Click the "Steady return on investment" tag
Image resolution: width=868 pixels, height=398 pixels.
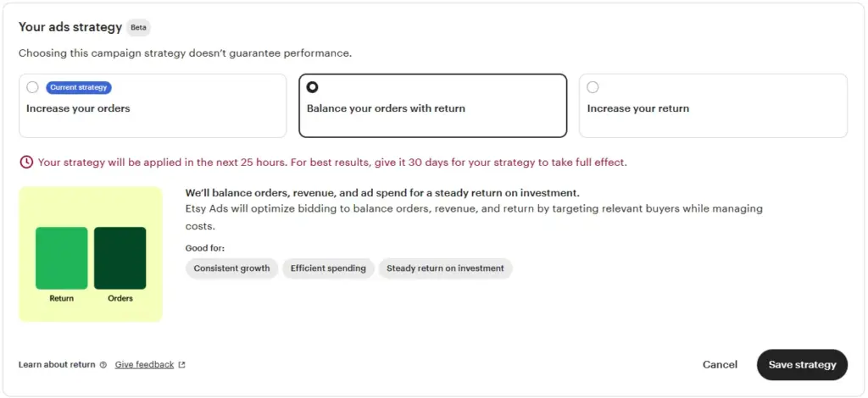point(445,268)
